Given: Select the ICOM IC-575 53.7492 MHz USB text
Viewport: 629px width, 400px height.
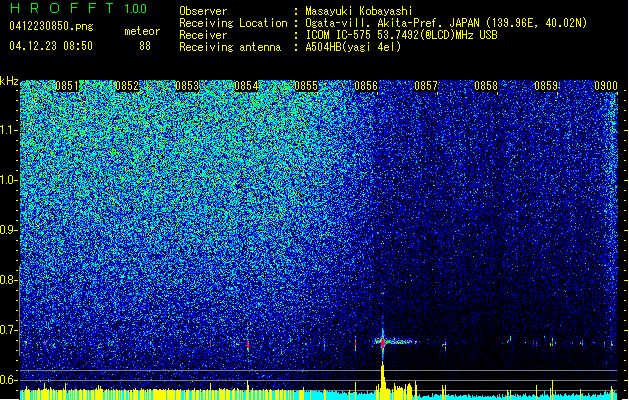Looking at the screenshot, I should (401, 35).
